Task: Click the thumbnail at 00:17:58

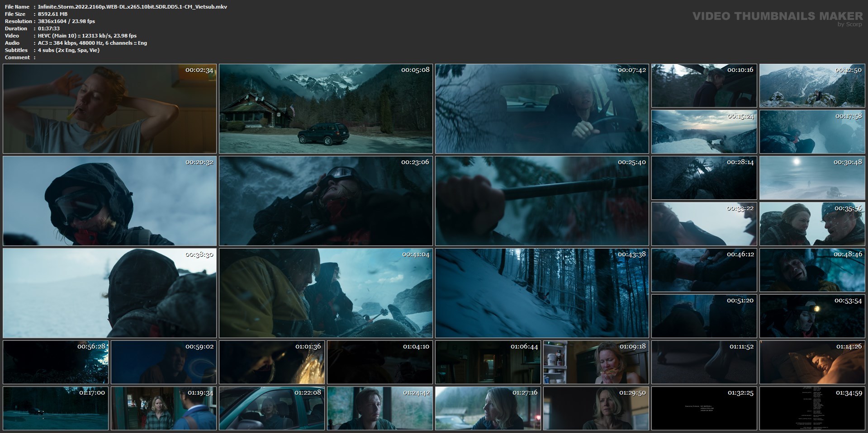Action: (812, 132)
